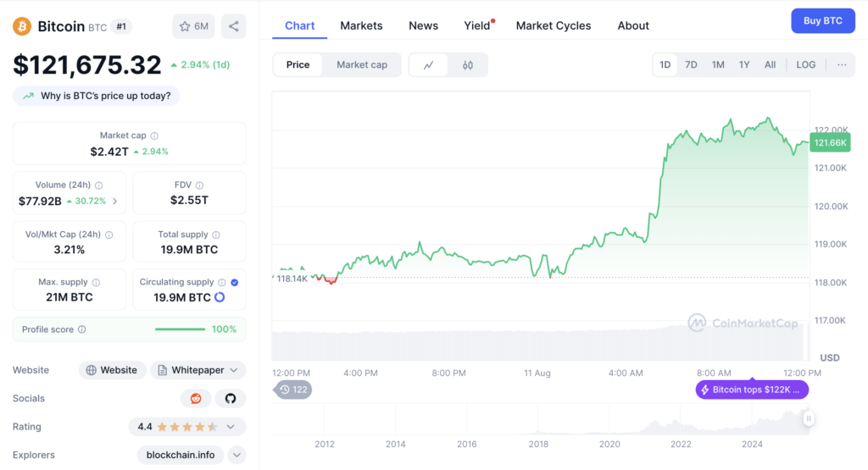Select the 1D time range
The width and height of the screenshot is (868, 470).
(665, 64)
